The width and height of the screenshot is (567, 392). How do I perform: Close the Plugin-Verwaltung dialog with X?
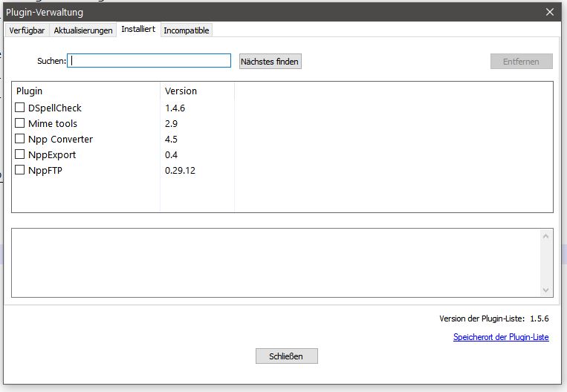pyautogui.click(x=550, y=12)
